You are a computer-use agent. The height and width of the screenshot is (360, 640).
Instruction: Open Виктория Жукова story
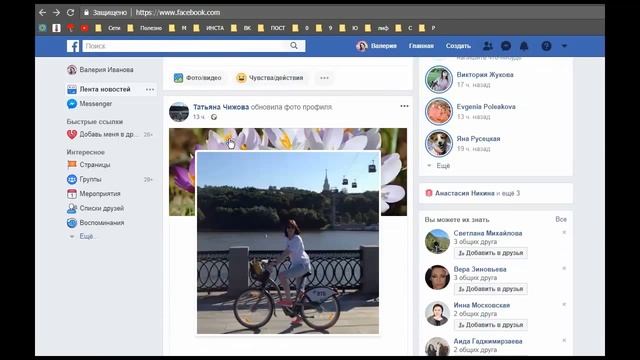coord(485,75)
